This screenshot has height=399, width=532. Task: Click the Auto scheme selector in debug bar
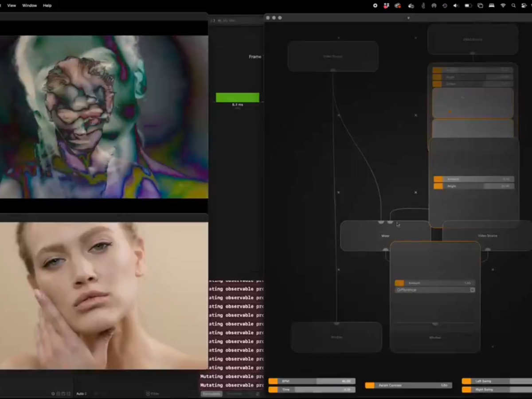click(x=81, y=394)
